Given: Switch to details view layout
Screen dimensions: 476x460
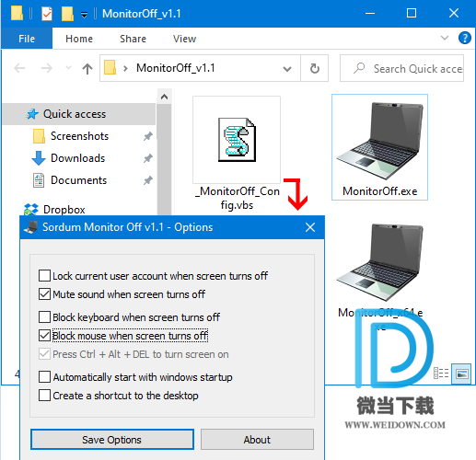Looking at the screenshot, I should coord(441,374).
